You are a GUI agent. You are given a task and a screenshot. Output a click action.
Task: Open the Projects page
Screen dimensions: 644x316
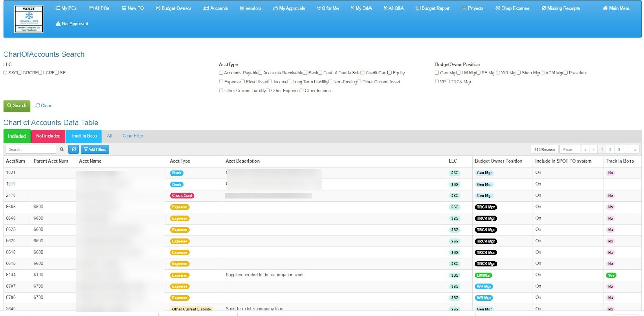coord(473,8)
